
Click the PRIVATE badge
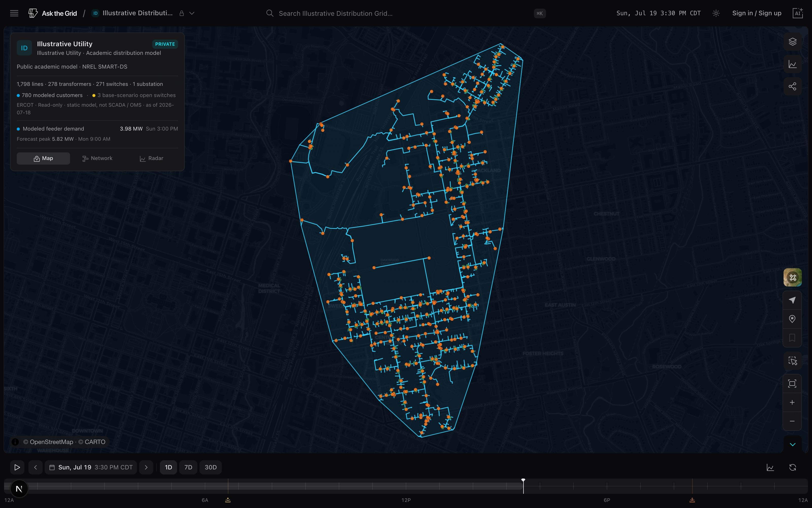pyautogui.click(x=165, y=44)
